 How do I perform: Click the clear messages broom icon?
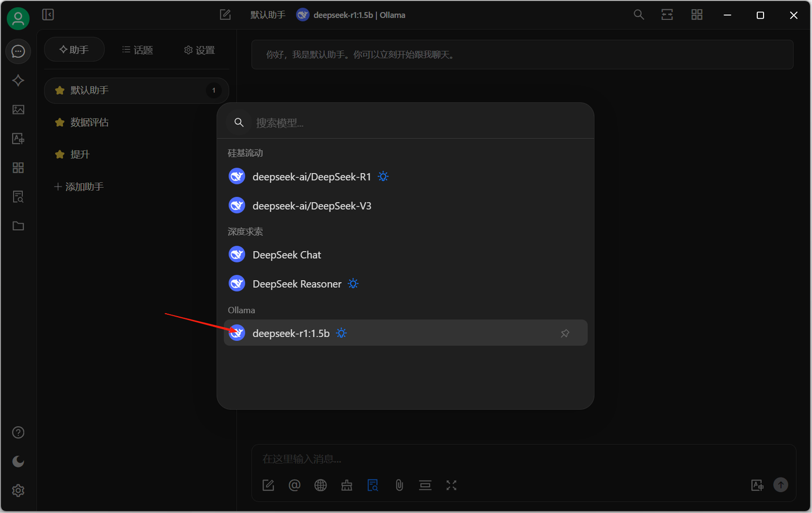click(x=347, y=485)
